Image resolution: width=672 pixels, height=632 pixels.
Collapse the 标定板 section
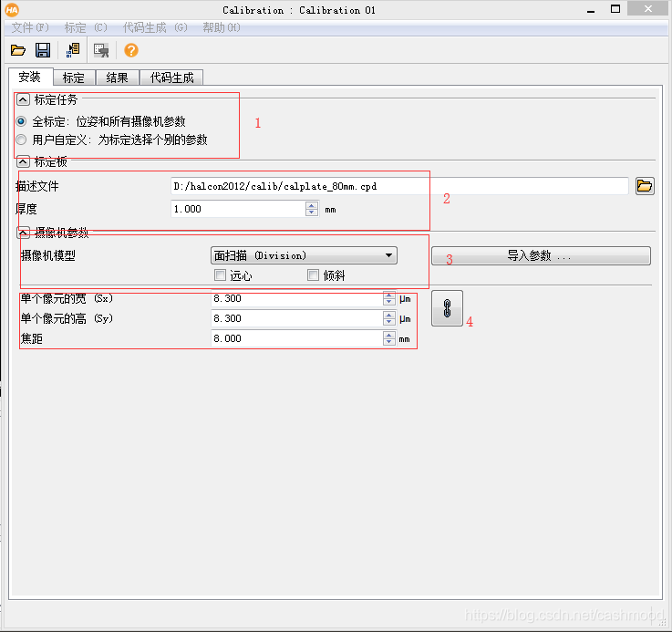23,162
